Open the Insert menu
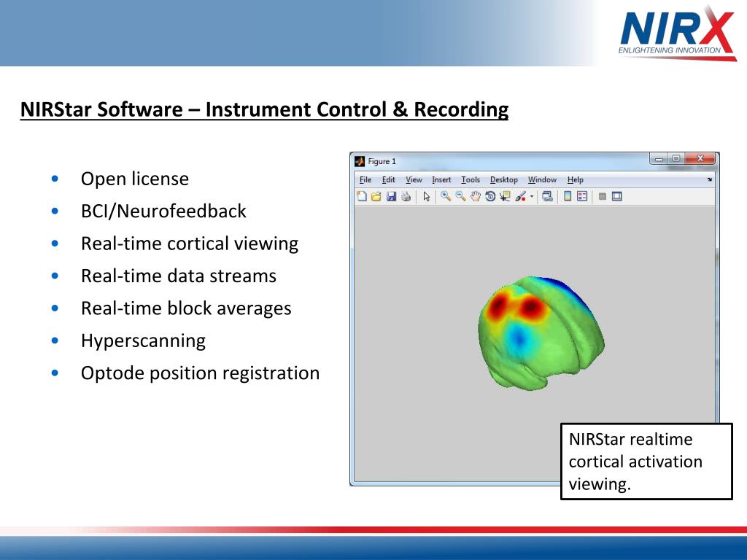The height and width of the screenshot is (560, 747). [x=441, y=179]
